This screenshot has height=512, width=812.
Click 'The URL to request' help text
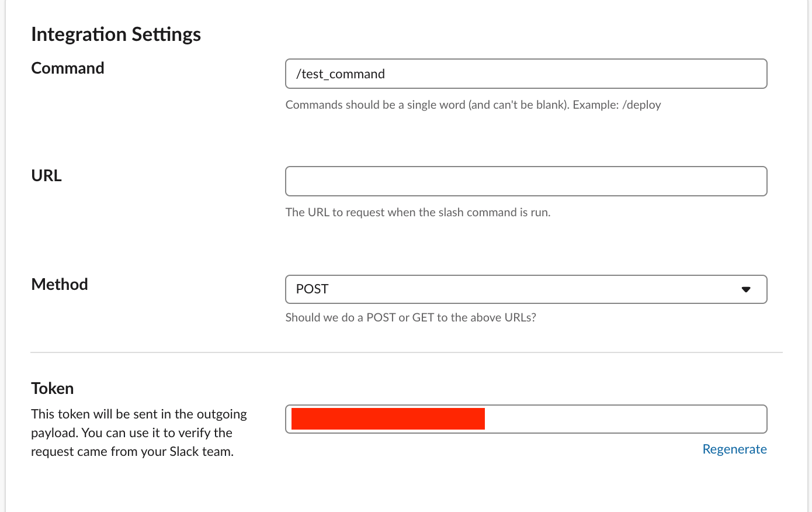click(418, 212)
